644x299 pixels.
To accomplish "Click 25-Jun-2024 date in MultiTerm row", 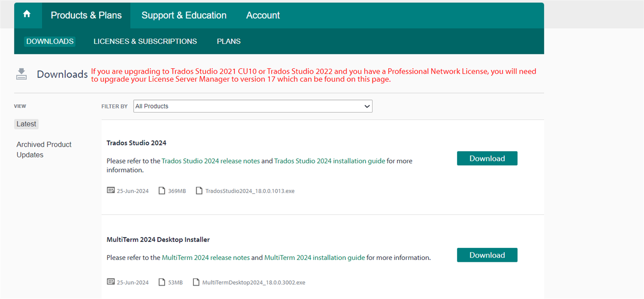I will 133,282.
